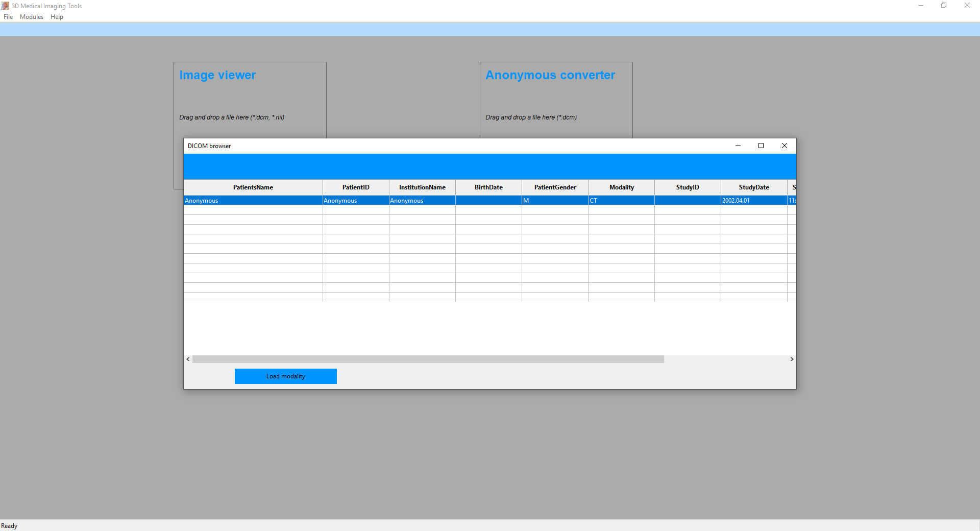
Task: Close the DICOM browser dialog
Action: [785, 146]
